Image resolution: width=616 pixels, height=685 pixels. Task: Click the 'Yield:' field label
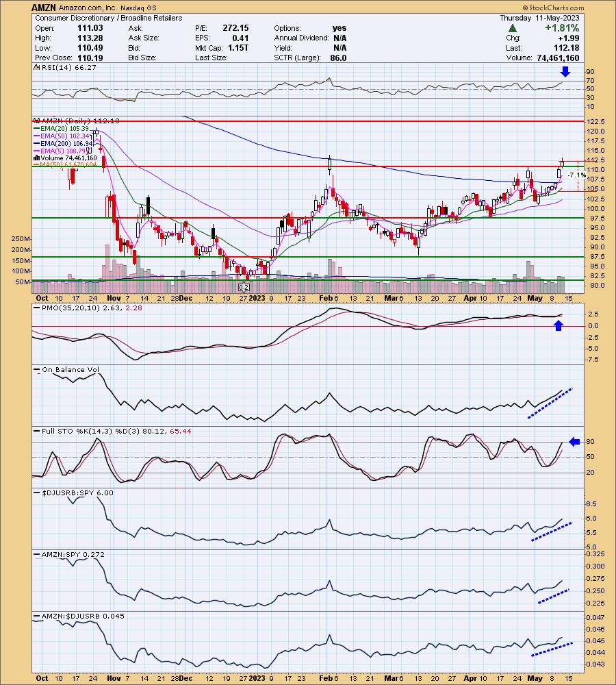pyautogui.click(x=283, y=48)
